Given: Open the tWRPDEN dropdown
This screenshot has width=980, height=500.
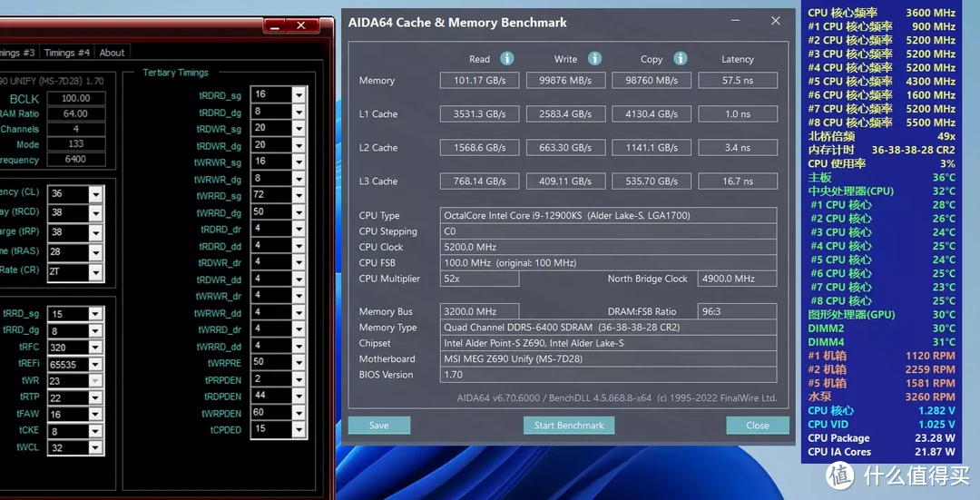Looking at the screenshot, I should pos(299,413).
